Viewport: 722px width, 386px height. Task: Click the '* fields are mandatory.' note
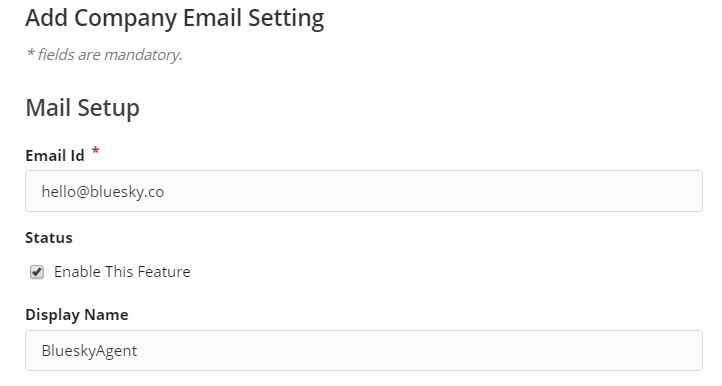pos(104,55)
